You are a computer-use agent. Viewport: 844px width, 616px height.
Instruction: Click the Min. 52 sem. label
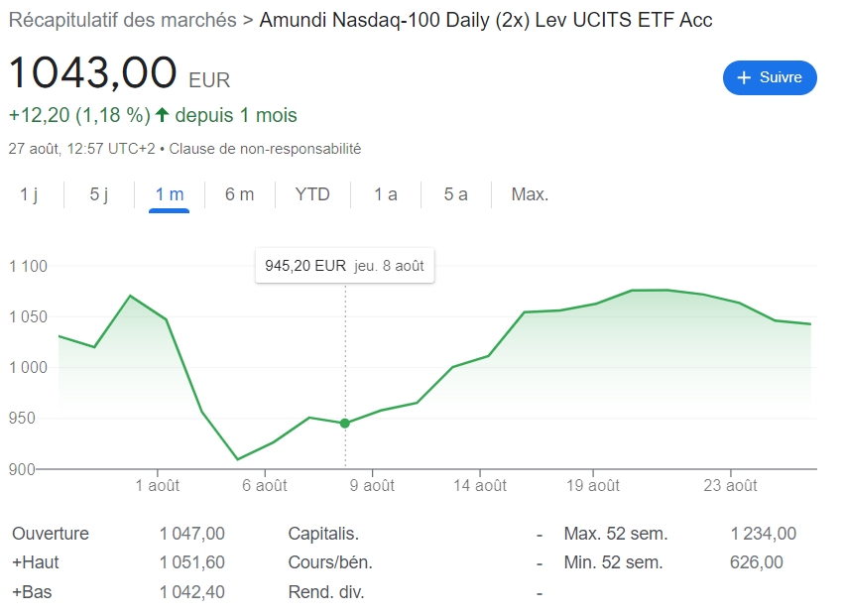[x=613, y=562]
